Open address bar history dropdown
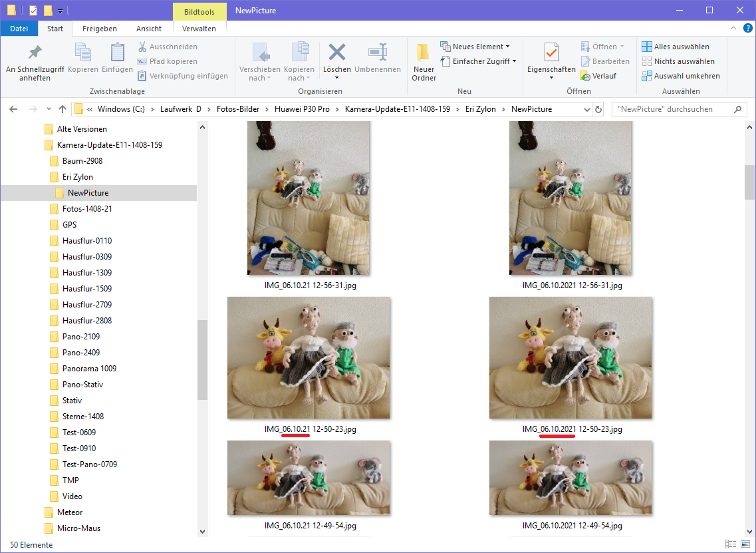 (x=586, y=110)
